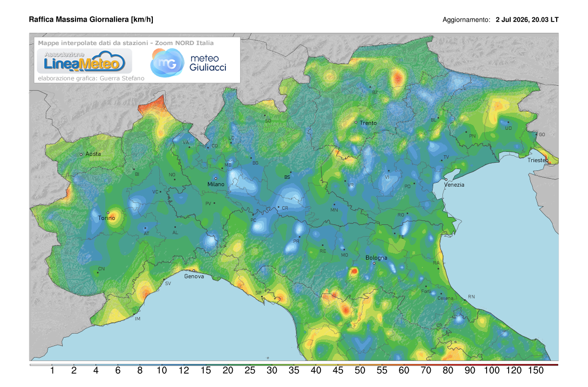Click the 45 value on the legend scale
588x387 pixels.
pyautogui.click(x=338, y=371)
